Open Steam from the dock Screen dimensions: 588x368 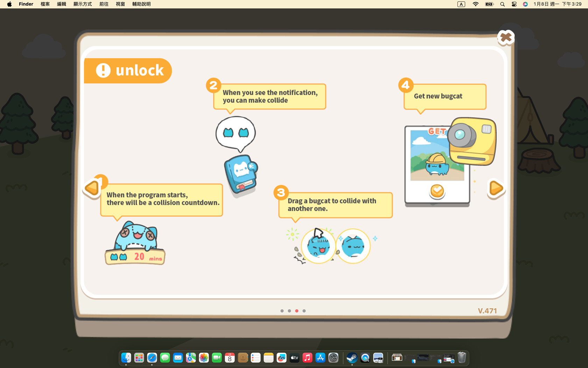pyautogui.click(x=352, y=357)
